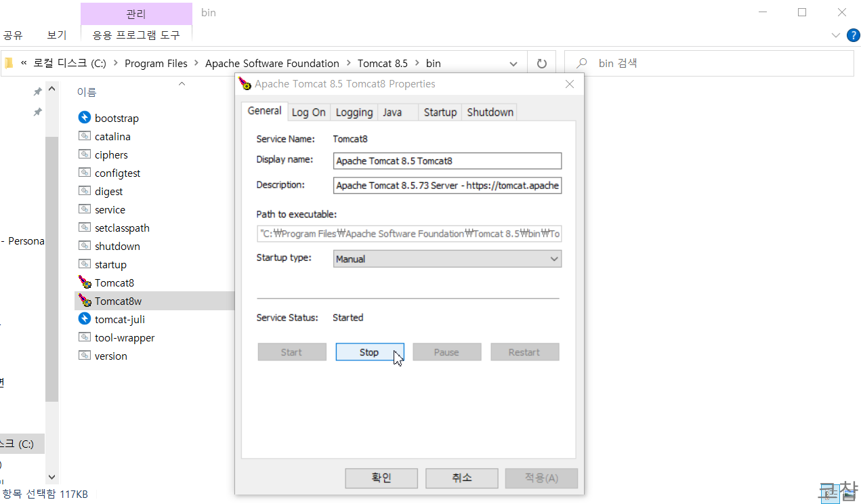Click the tool-wrapper file icon
This screenshot has height=504, width=861.
[x=85, y=337]
